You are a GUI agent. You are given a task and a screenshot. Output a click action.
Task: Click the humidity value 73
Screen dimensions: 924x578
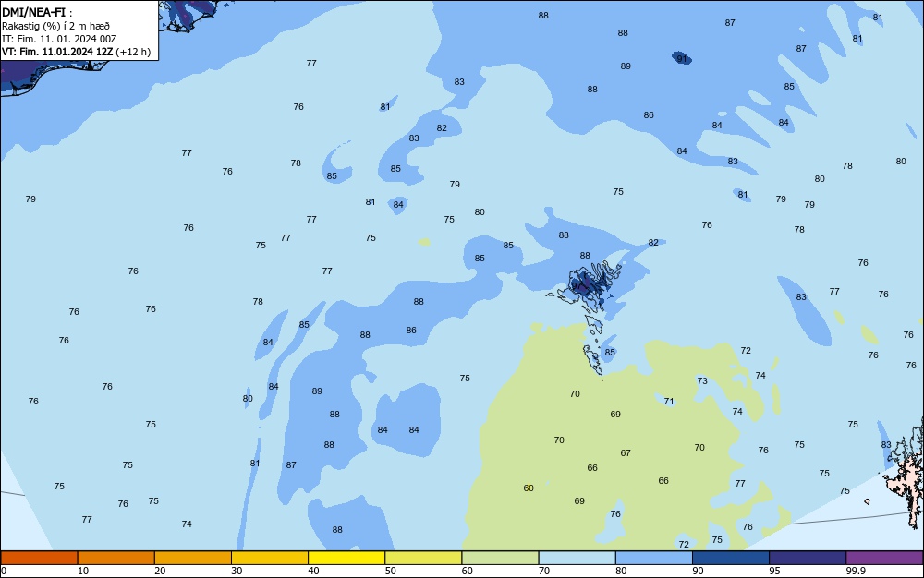coord(702,380)
